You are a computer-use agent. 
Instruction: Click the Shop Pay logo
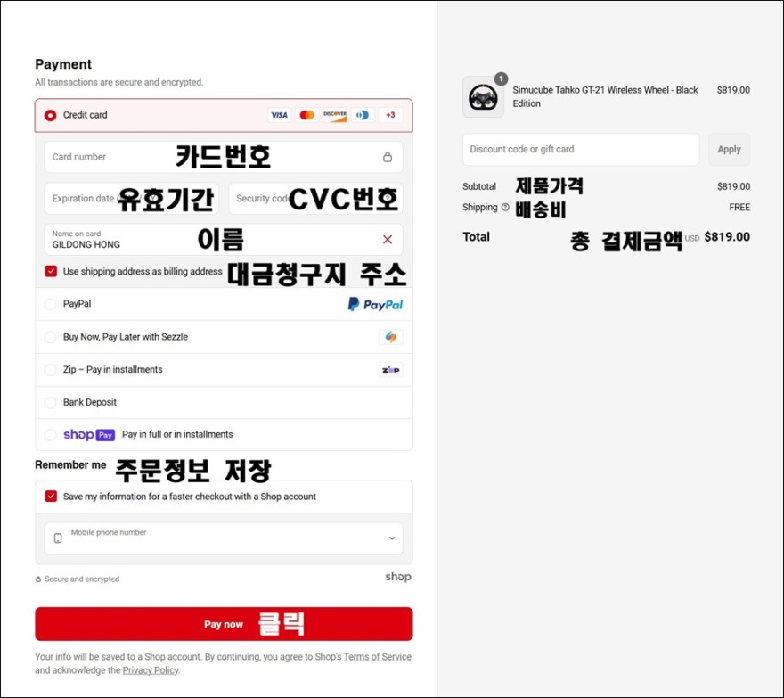click(89, 434)
